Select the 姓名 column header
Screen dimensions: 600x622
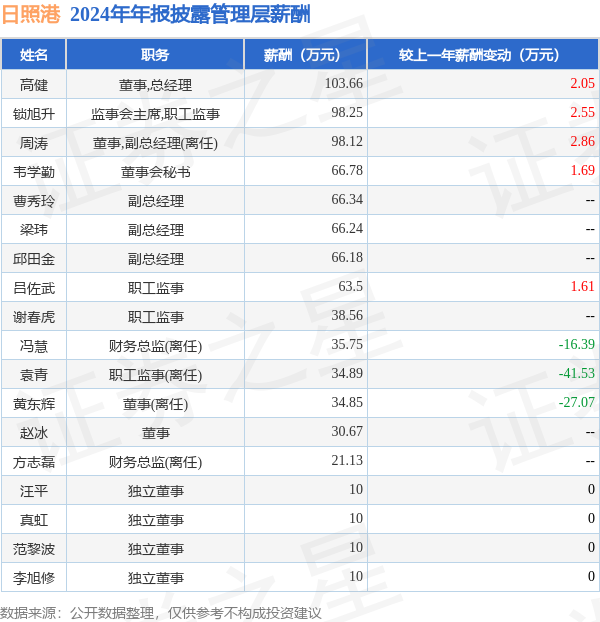[x=34, y=55]
